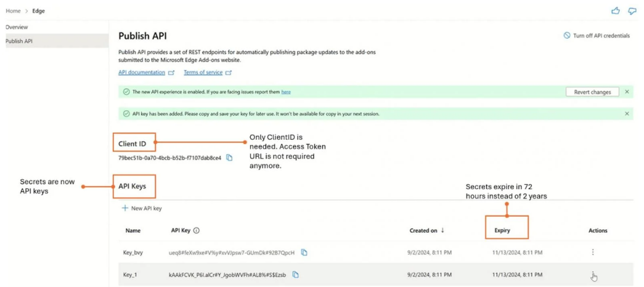Copy the Key_bvy API key
644x287 pixels.
click(304, 253)
